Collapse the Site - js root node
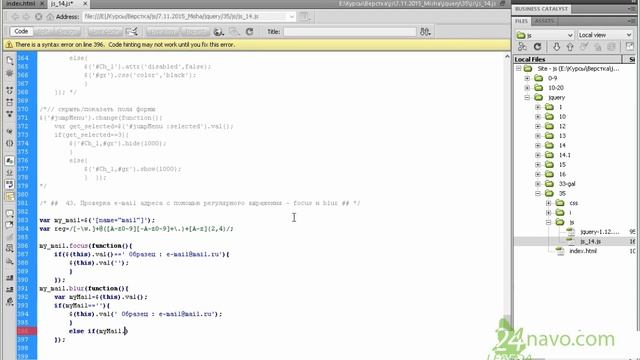The image size is (640, 360). 519,69
